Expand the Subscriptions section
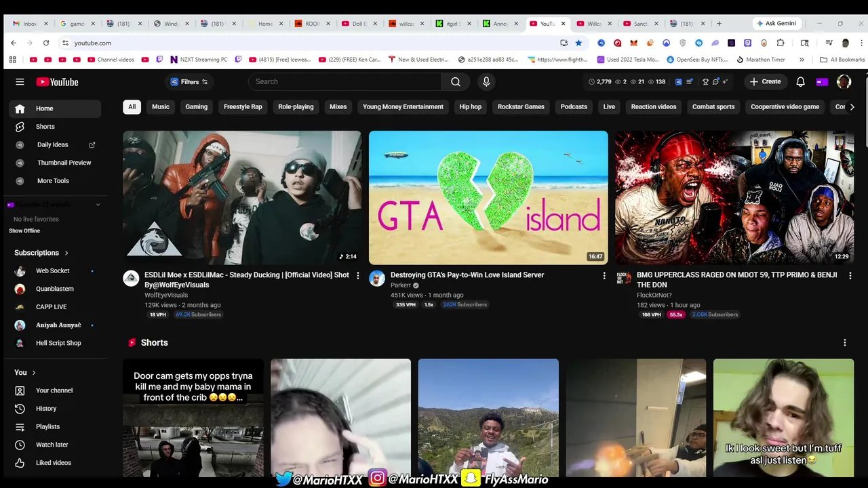This screenshot has width=868, height=488. pos(42,253)
